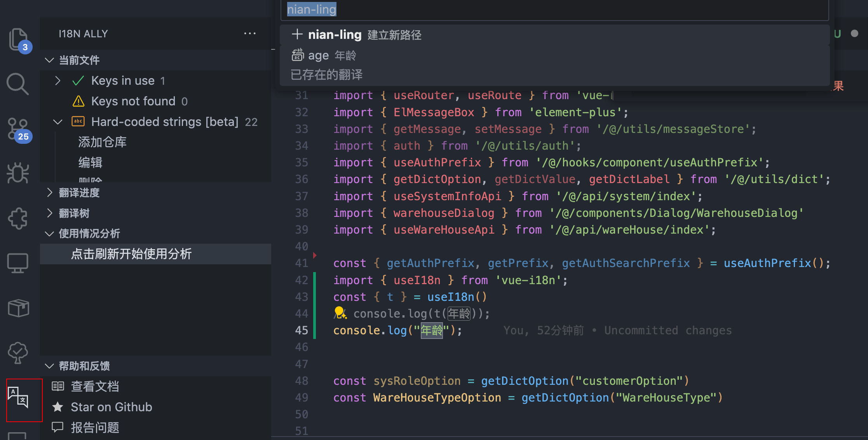Click useI18n() call on line 43
868x440 pixels.
pos(457,297)
